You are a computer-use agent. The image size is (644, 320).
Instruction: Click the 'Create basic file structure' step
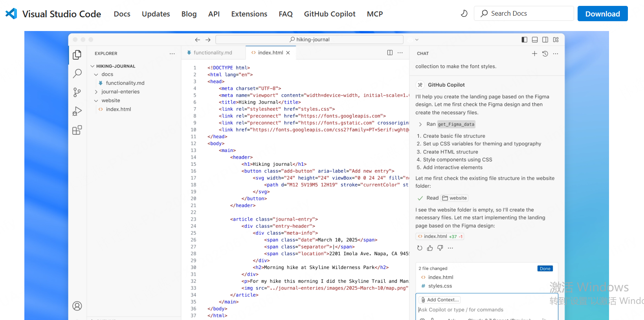(x=454, y=136)
